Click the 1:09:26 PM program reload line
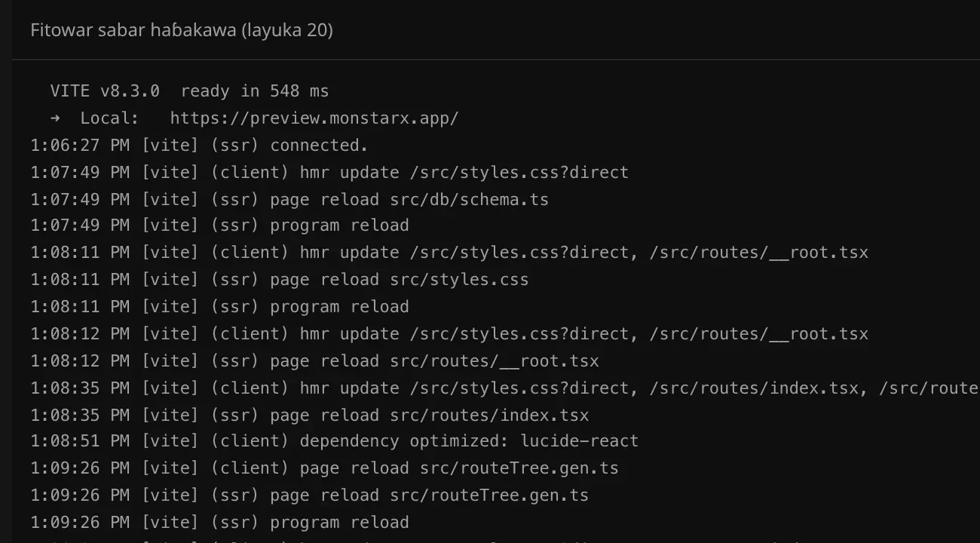The image size is (980, 543). pyautogui.click(x=220, y=523)
